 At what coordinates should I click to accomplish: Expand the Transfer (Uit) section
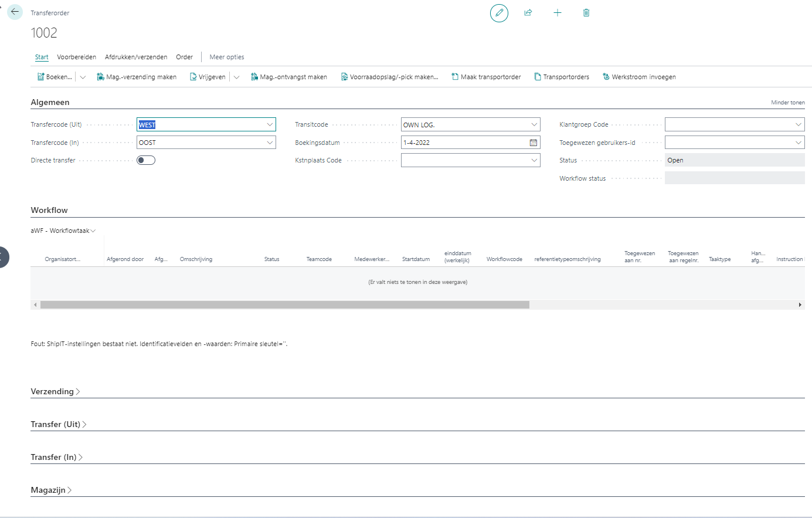tap(59, 424)
